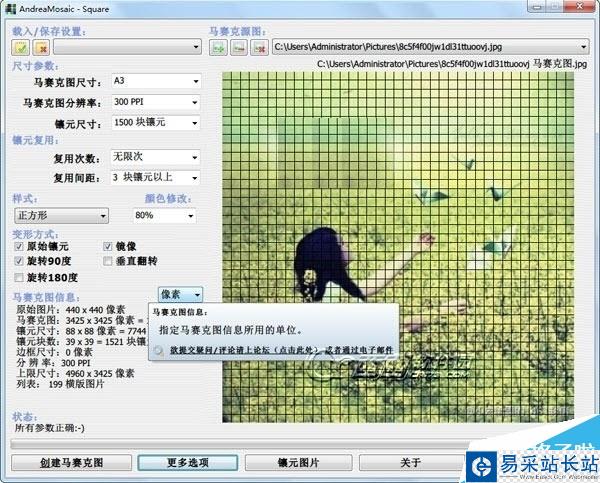Click the 镶元图片 button
This screenshot has width=600, height=483.
pos(298,463)
